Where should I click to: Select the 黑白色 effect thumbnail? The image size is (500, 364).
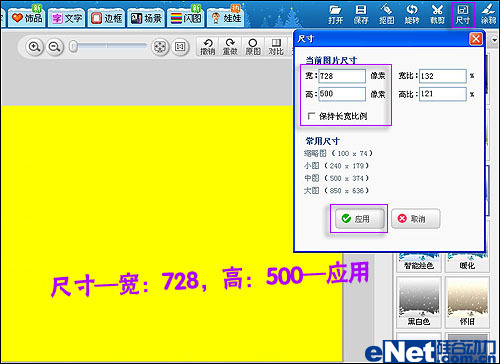click(x=419, y=303)
